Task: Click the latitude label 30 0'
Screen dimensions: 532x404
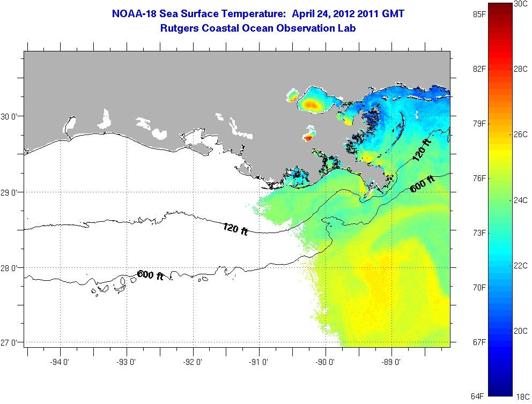Action: pyautogui.click(x=8, y=117)
